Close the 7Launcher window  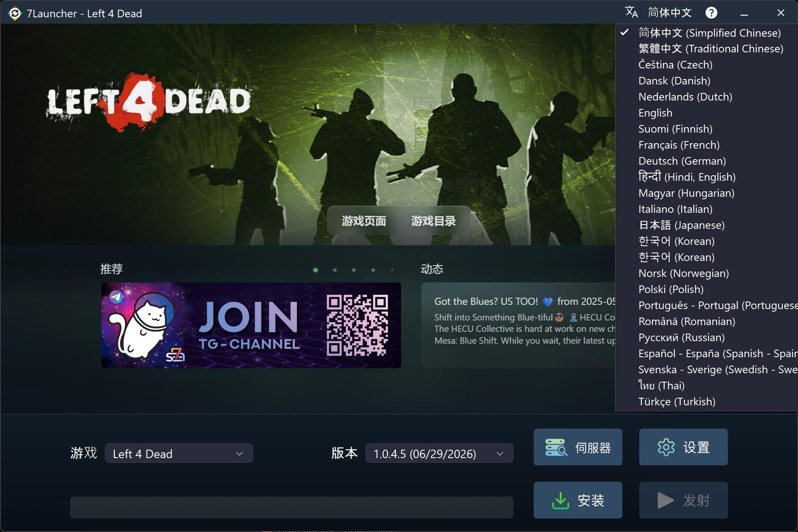(x=781, y=13)
